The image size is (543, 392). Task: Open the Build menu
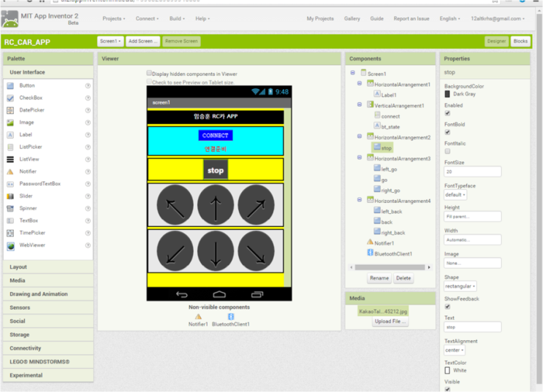coord(177,19)
